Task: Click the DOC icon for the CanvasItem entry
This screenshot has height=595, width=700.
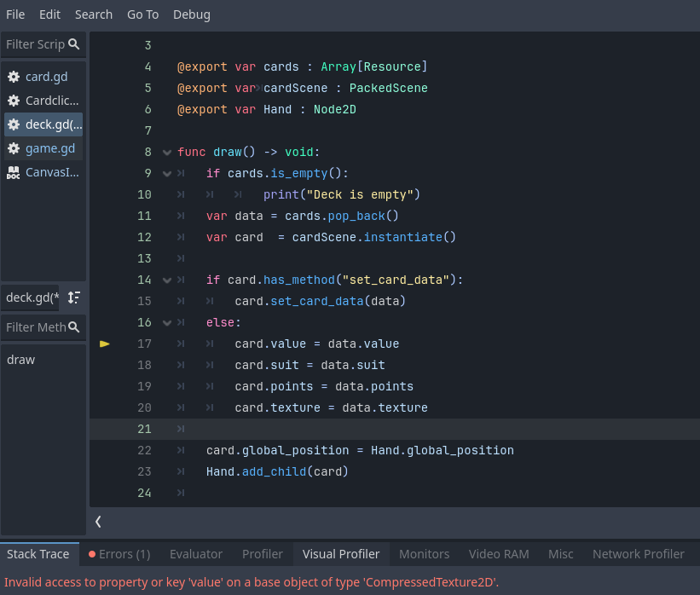Action: point(14,172)
